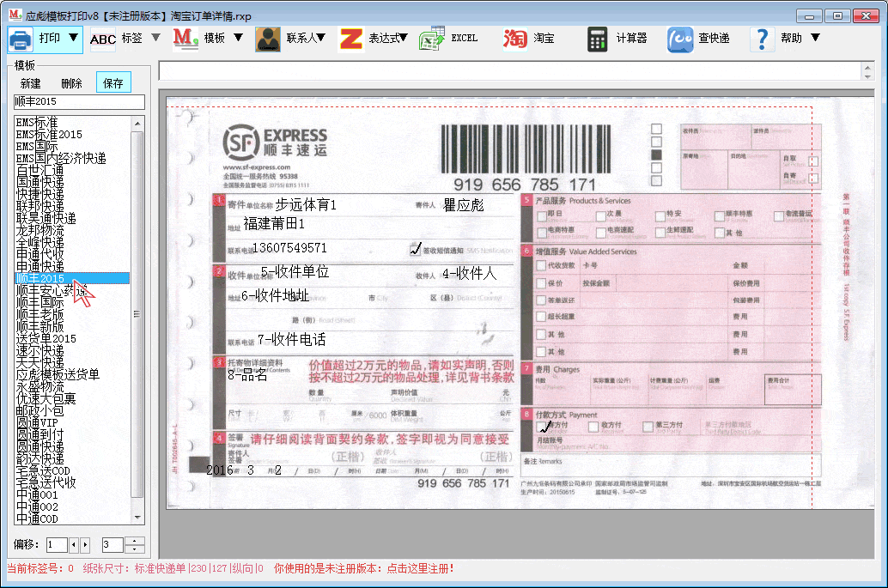Click the 新建 template button
Screen dimensions: 888x588
(x=31, y=84)
